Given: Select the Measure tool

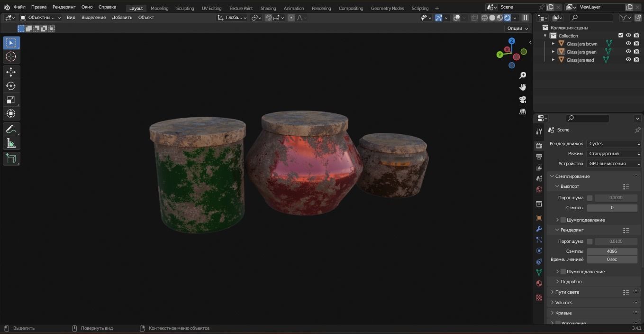Looking at the screenshot, I should (x=11, y=143).
